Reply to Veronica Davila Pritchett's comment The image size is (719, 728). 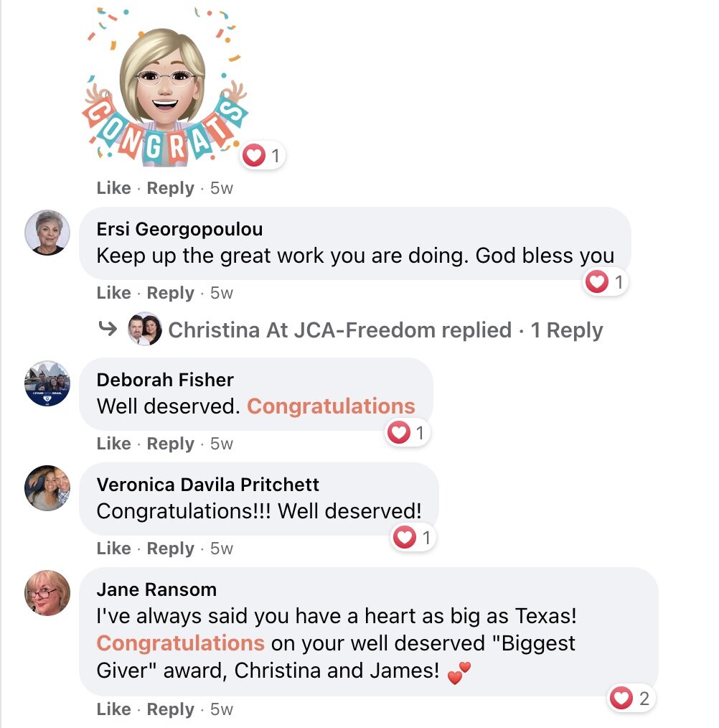(170, 549)
